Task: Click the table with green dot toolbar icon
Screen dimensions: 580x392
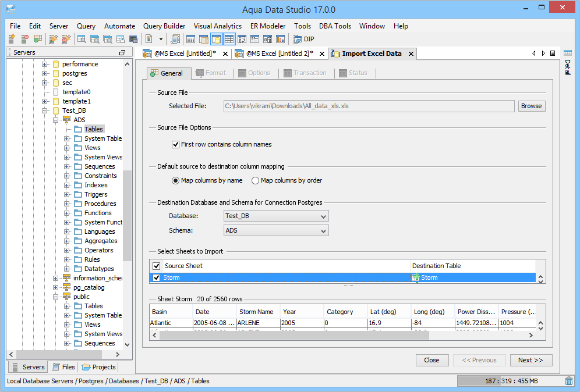Action: tap(37, 39)
